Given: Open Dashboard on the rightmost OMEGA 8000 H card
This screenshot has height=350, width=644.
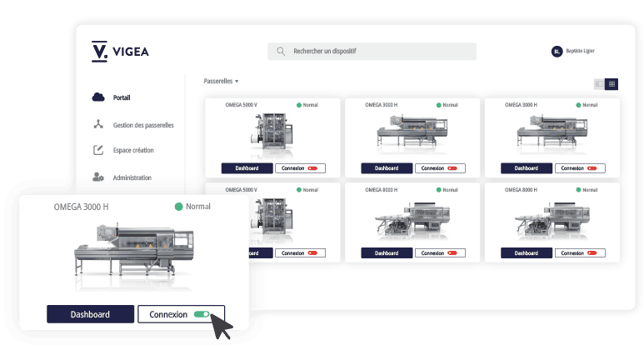Looking at the screenshot, I should tap(527, 253).
